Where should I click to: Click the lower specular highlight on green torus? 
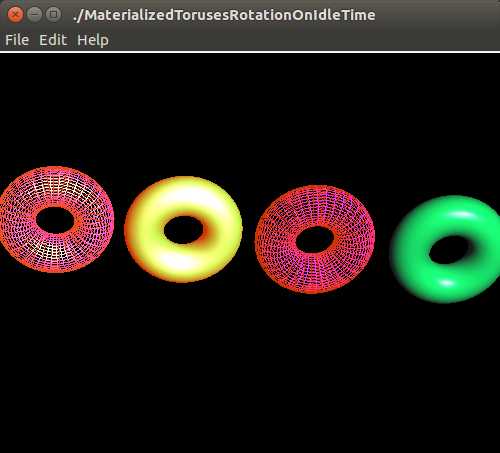[x=447, y=283]
